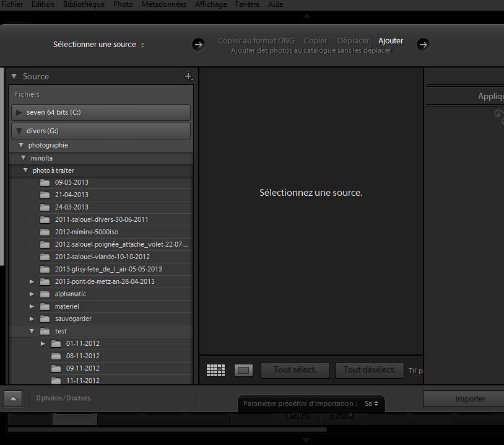Open the Edition menu
Image resolution: width=504 pixels, height=445 pixels.
click(43, 4)
